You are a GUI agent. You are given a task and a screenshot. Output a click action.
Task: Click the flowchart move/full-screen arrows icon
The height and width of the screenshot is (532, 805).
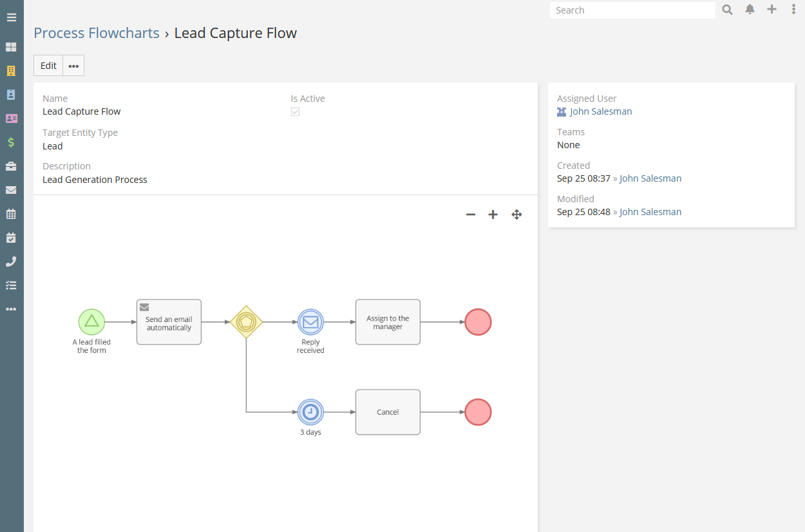click(x=516, y=214)
